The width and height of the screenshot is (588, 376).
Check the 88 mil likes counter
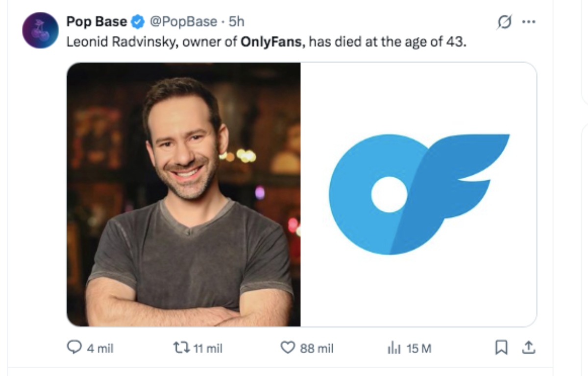click(317, 349)
